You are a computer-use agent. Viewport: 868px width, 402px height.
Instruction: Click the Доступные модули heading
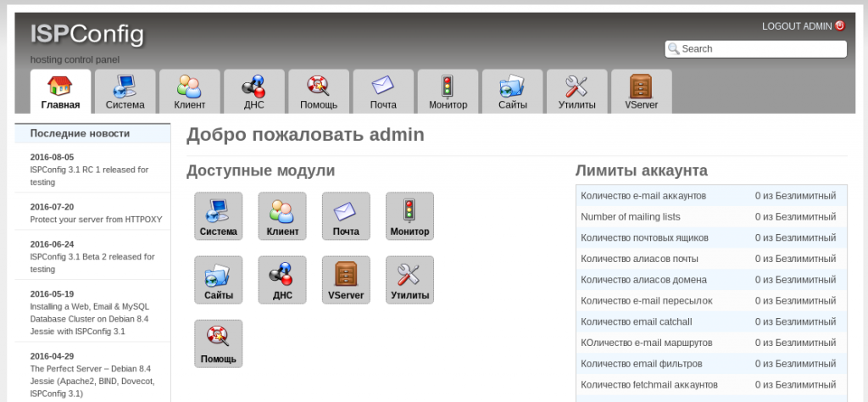tap(261, 170)
